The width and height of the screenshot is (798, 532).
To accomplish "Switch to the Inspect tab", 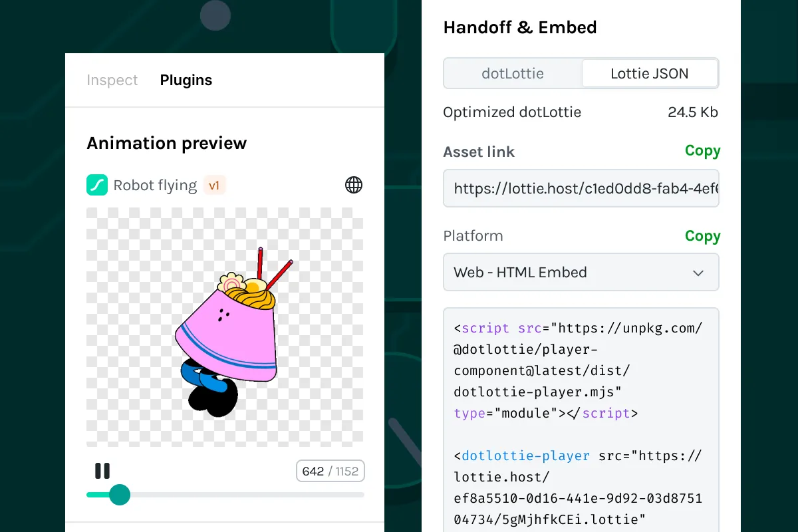I will (112, 80).
